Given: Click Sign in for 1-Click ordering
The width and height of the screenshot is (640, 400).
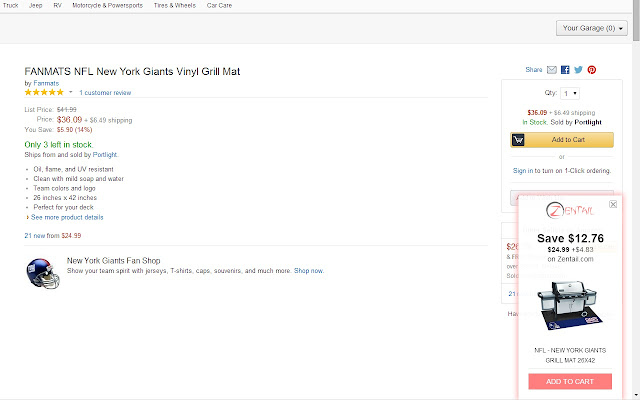Looking at the screenshot, I should coord(523,171).
